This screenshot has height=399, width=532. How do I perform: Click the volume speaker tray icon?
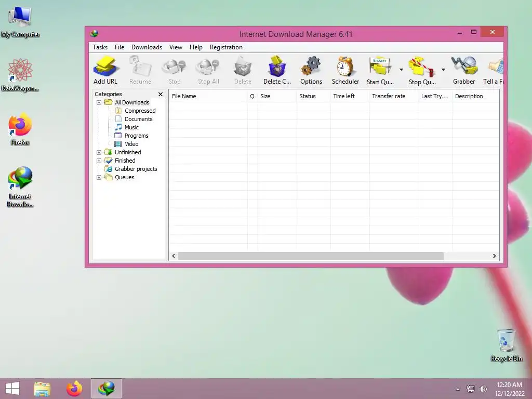483,389
